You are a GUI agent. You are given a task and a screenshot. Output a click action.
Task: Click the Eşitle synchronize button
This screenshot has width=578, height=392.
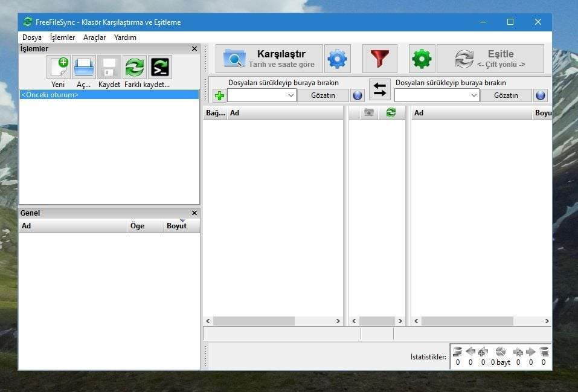(490, 59)
